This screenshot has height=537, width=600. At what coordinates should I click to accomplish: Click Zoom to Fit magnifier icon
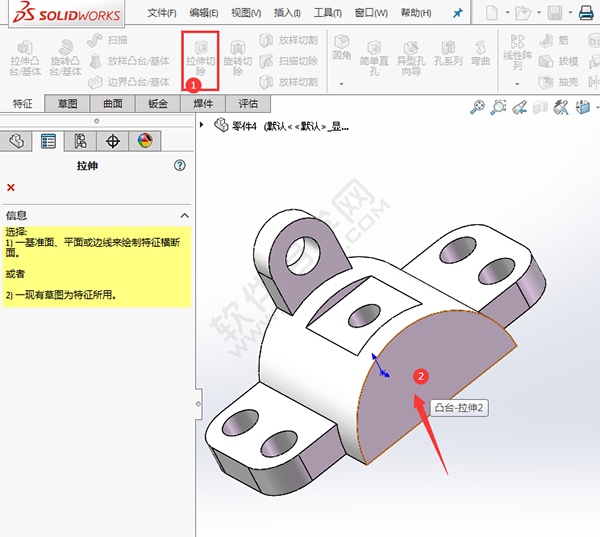[x=478, y=107]
